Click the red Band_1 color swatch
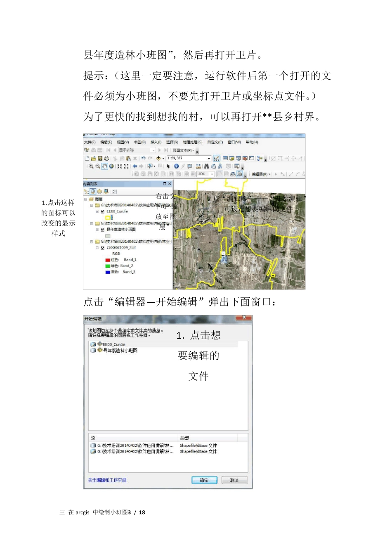This screenshot has width=392, height=555. click(x=108, y=260)
